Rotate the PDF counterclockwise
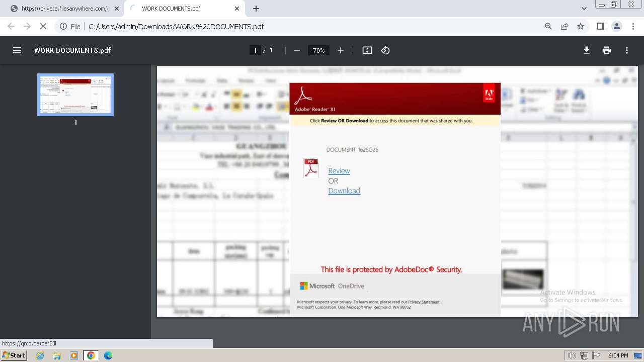 pos(385,50)
